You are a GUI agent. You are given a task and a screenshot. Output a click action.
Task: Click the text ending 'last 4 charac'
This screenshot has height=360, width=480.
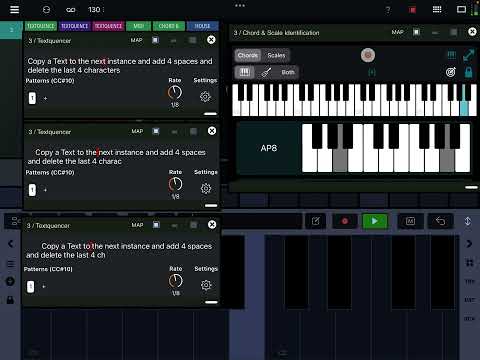(117, 157)
